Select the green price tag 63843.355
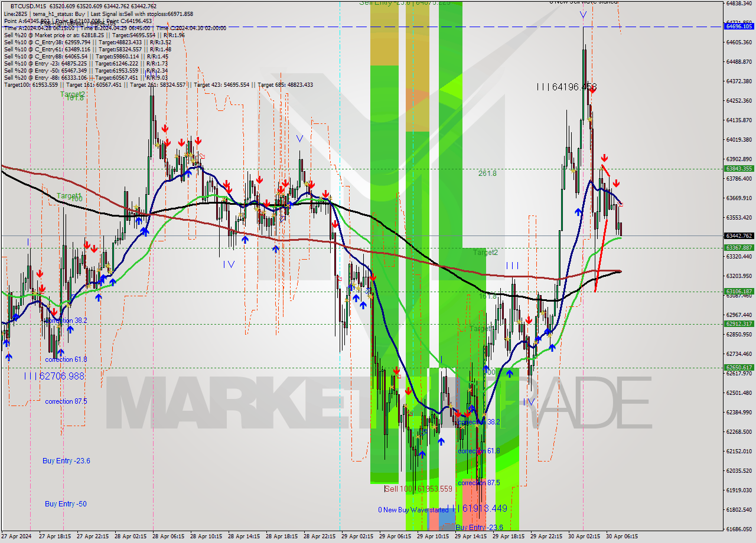Image resolution: width=756 pixels, height=543 pixels. point(739,168)
